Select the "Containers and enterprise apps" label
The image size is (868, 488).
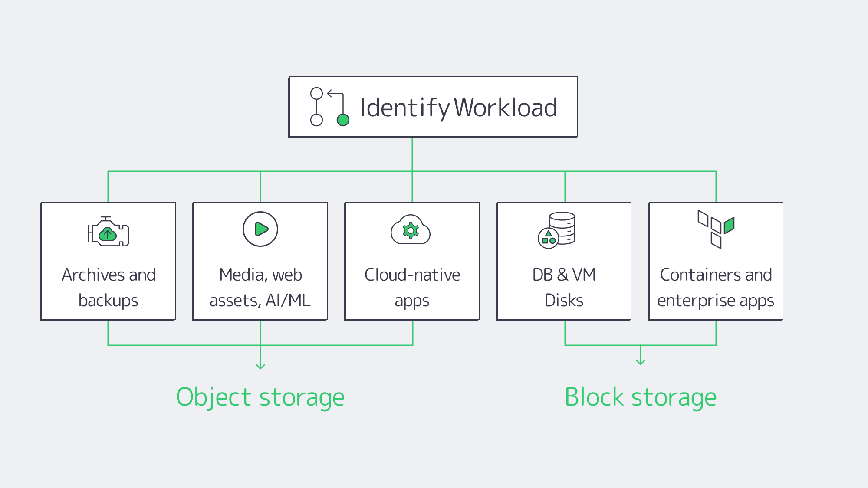point(716,288)
